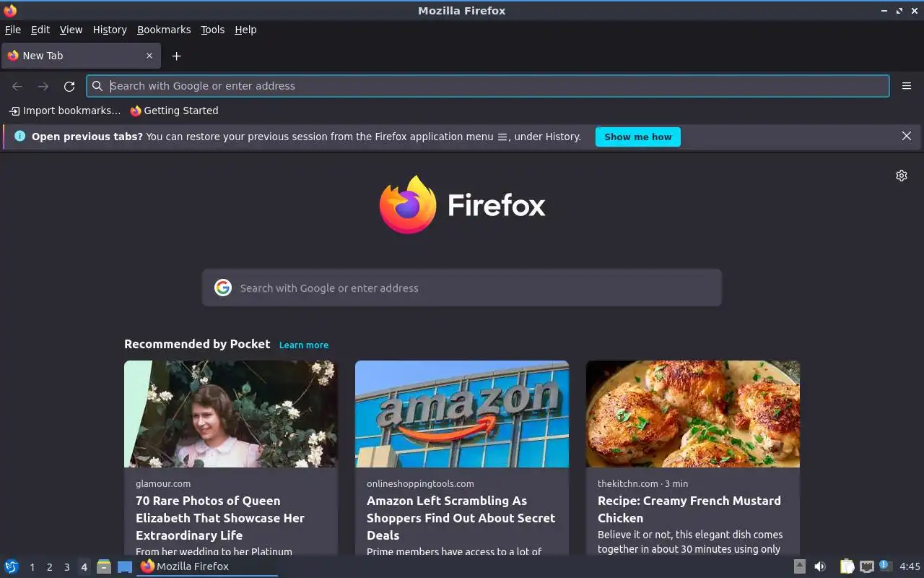Open article Amazon Left Scrambling As Shoppers
The width and height of the screenshot is (924, 578).
[x=461, y=518]
